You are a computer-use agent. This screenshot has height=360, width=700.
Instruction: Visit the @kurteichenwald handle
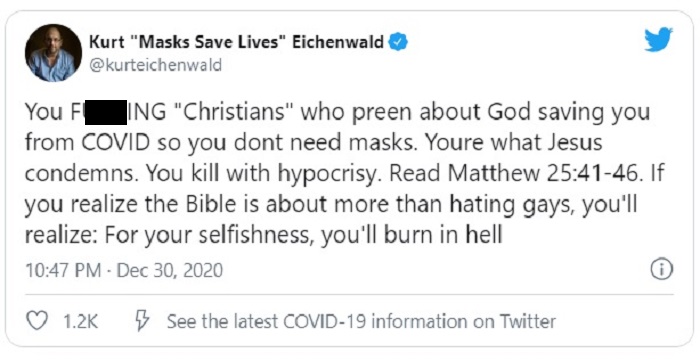click(155, 65)
